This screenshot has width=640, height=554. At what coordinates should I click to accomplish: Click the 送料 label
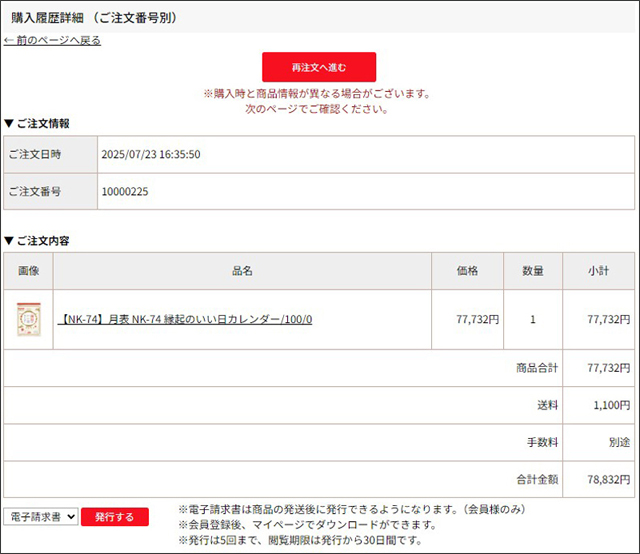tap(547, 405)
